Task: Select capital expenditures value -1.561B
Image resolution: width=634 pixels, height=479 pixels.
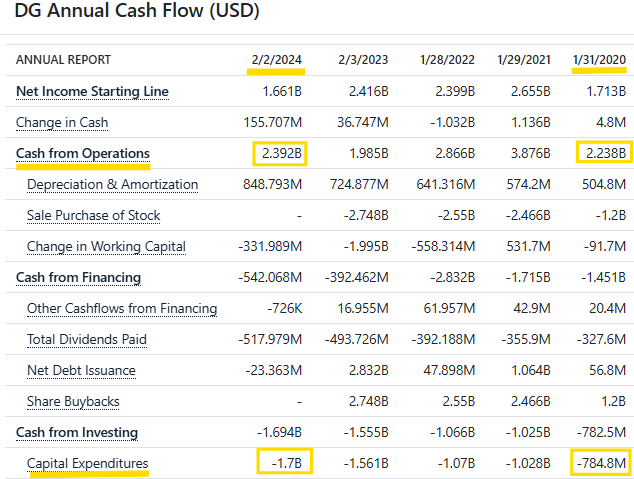Action: coord(366,463)
